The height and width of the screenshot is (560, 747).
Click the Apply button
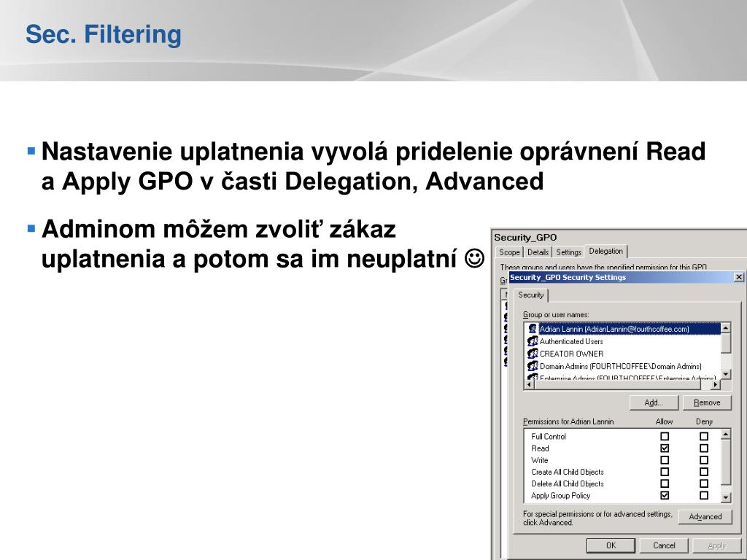(716, 545)
